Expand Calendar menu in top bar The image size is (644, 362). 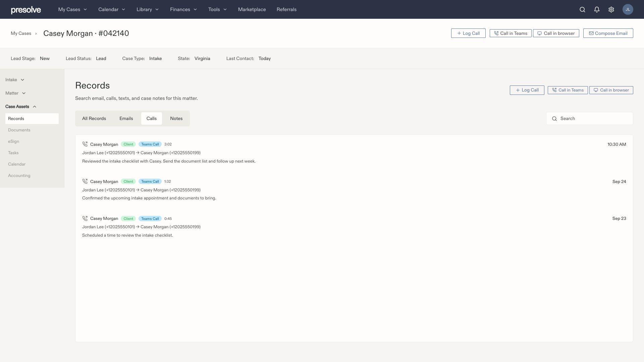coord(112,9)
